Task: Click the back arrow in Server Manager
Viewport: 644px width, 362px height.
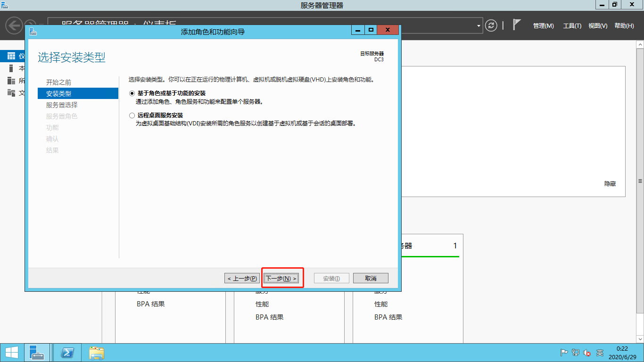Action: click(14, 25)
